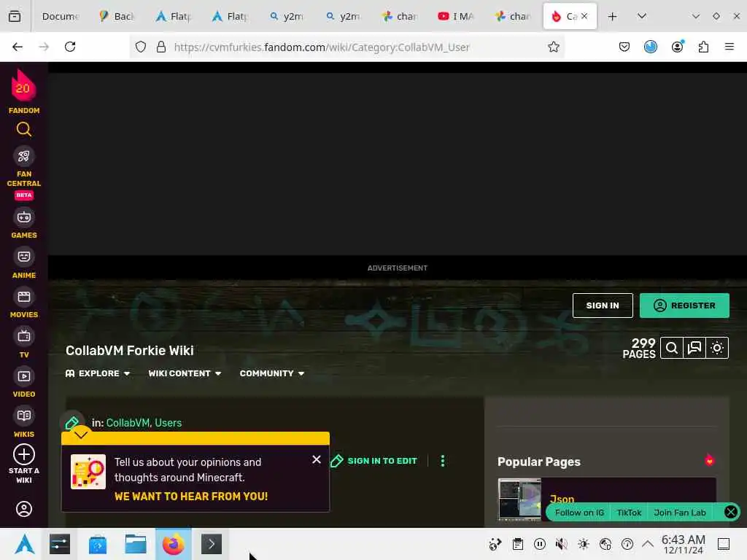The height and width of the screenshot is (560, 747).
Task: Close the current Fandom tab
Action: pyautogui.click(x=584, y=16)
